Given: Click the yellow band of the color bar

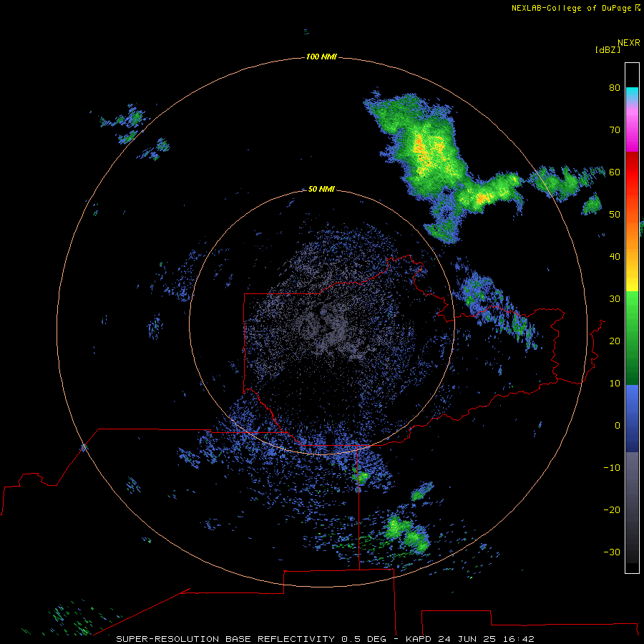Looking at the screenshot, I should tap(632, 283).
